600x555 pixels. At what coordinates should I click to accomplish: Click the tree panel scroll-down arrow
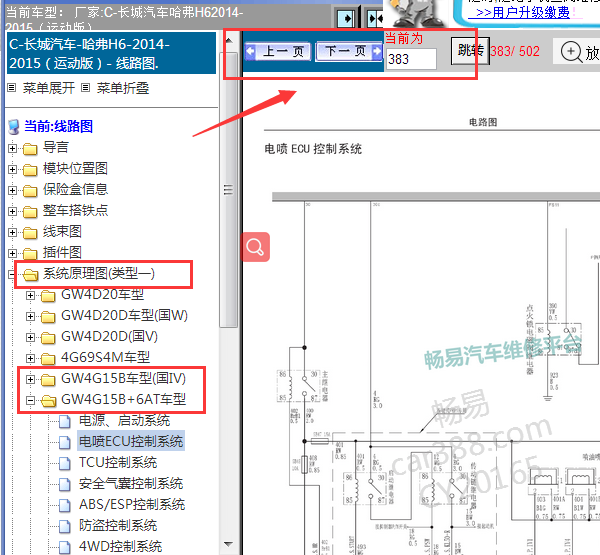point(229,544)
